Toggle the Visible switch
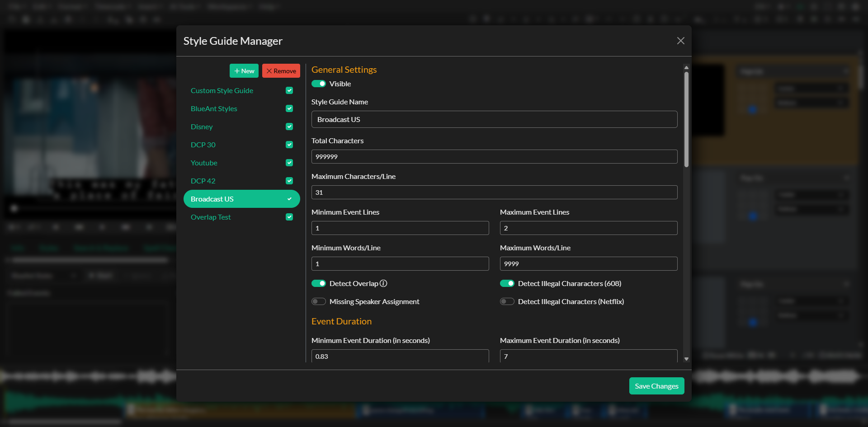This screenshot has width=868, height=427. coord(319,84)
